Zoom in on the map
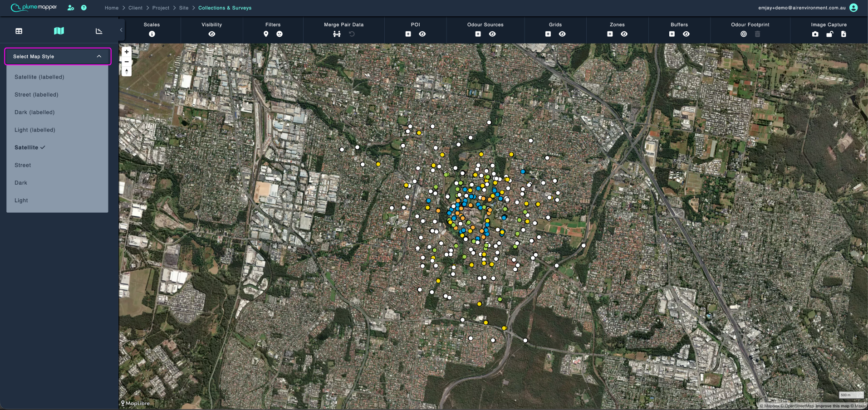This screenshot has width=868, height=410. [x=127, y=52]
